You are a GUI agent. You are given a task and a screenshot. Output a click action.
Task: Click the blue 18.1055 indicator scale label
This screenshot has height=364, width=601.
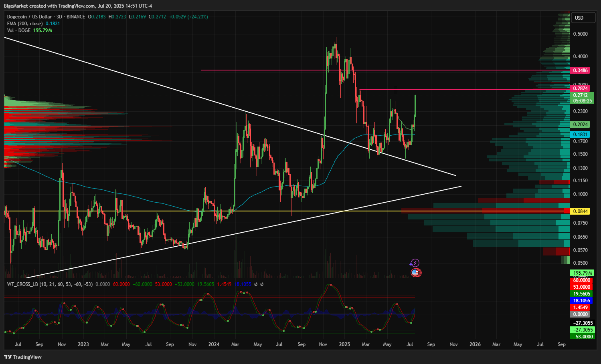[582, 301]
